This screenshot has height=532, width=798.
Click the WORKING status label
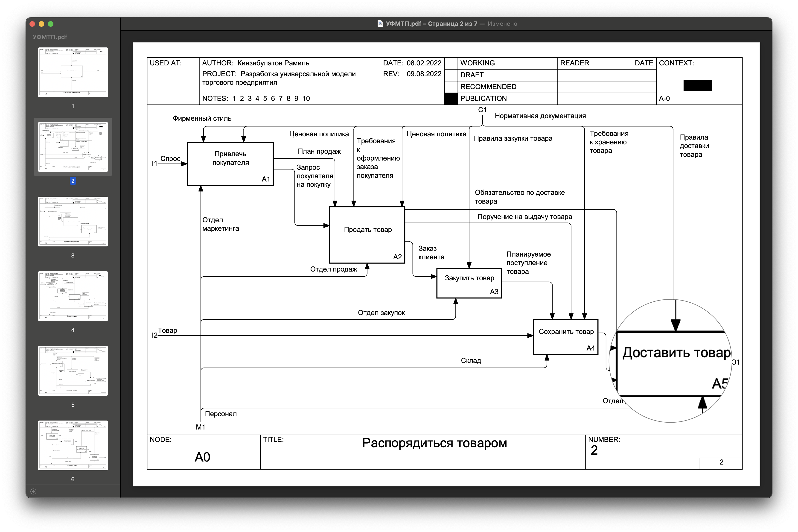pos(477,63)
